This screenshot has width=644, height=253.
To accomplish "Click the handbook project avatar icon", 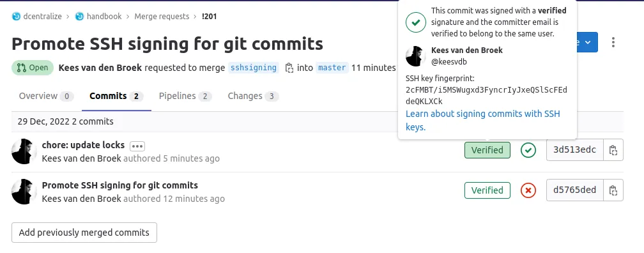I will (79, 17).
